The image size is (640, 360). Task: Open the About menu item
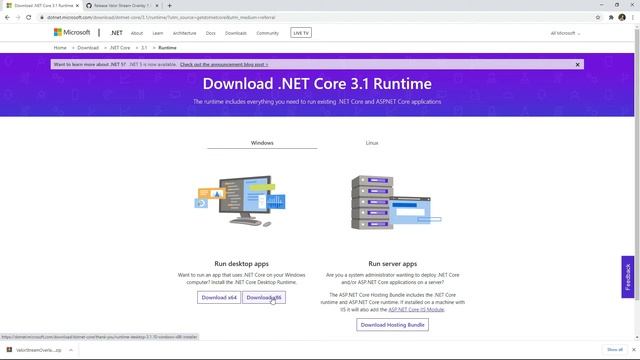coord(137,33)
